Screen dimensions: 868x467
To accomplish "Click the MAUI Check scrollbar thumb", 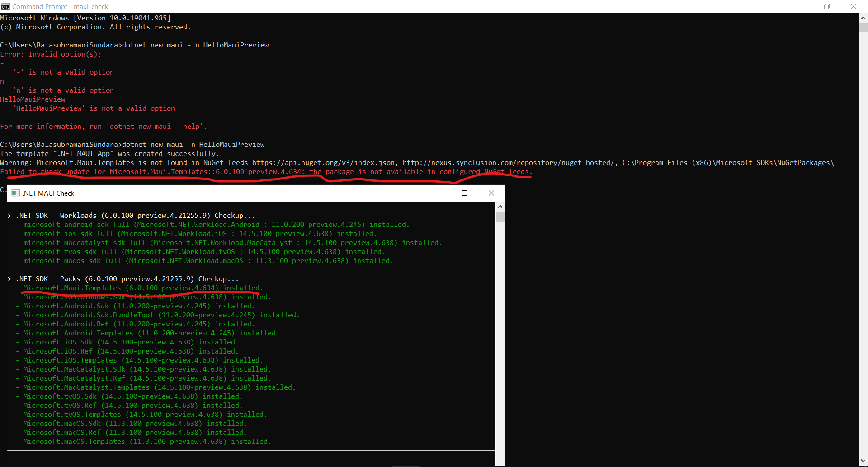I will click(x=500, y=217).
